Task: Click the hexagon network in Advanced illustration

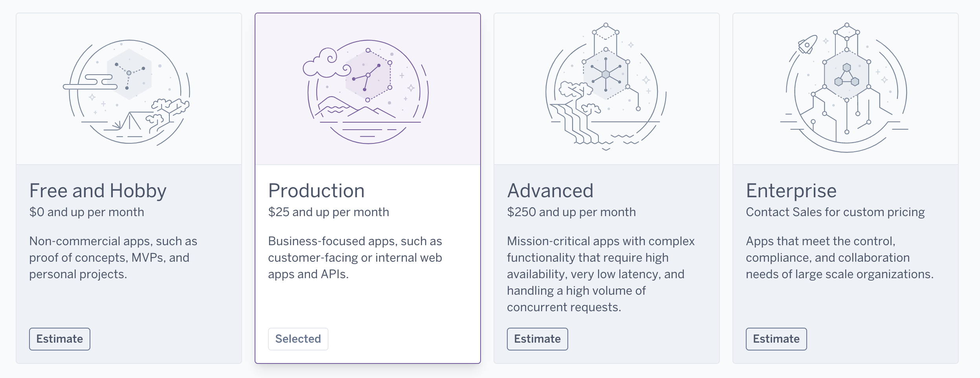Action: coord(606,74)
